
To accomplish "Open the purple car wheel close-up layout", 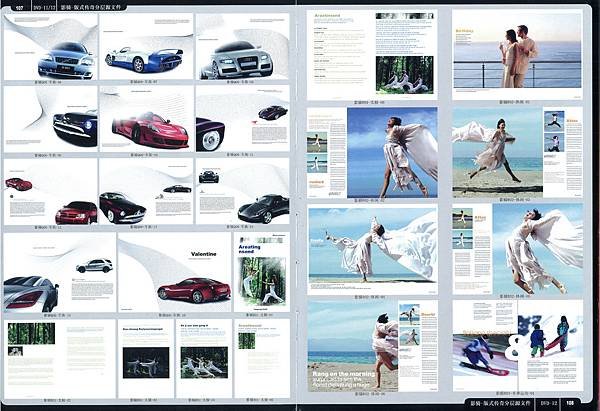I will (243, 119).
